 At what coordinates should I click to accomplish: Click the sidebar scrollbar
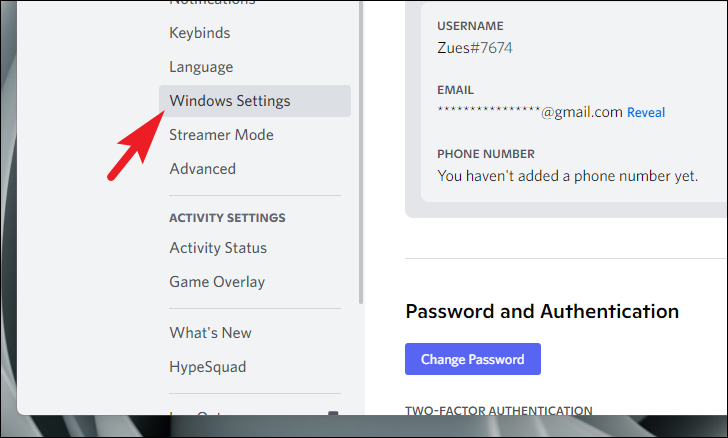tap(361, 152)
